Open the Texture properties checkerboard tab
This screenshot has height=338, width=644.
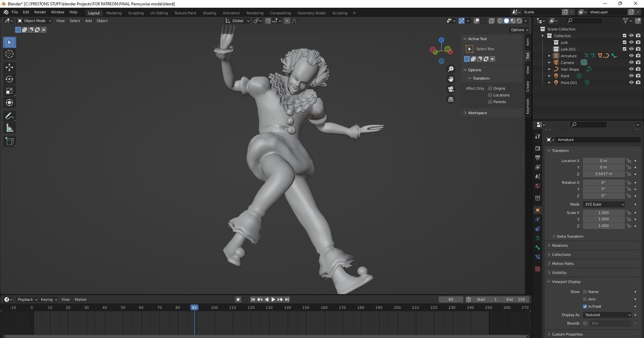point(538,269)
